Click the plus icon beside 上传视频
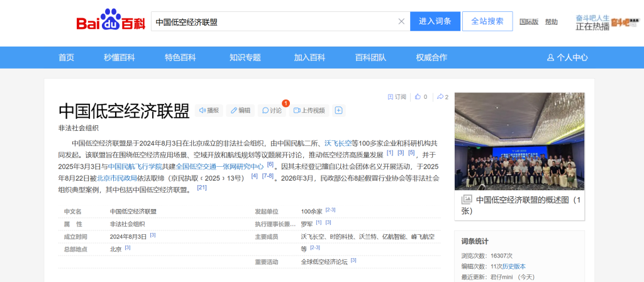The image size is (644, 282). pos(338,110)
